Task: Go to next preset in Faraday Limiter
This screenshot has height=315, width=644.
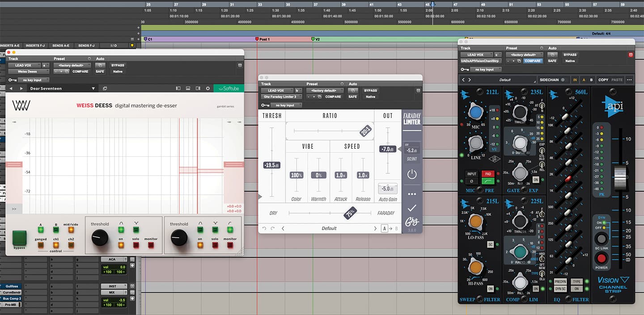Action: point(375,228)
